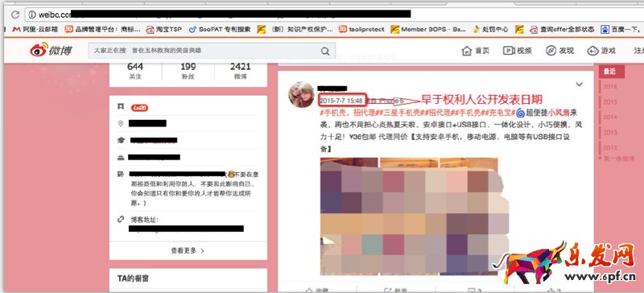Viewport: 644px width, 293px height.
Task: Open the 视频 video section
Action: pyautogui.click(x=517, y=51)
